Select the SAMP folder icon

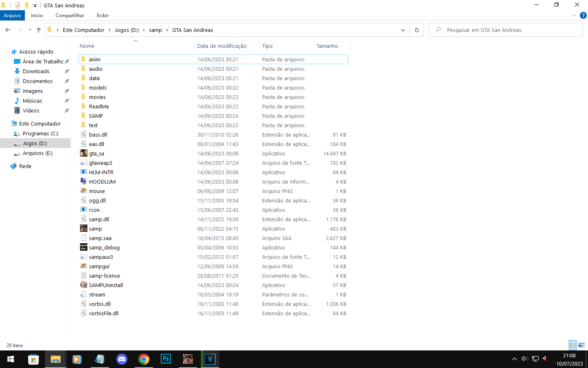(x=84, y=116)
